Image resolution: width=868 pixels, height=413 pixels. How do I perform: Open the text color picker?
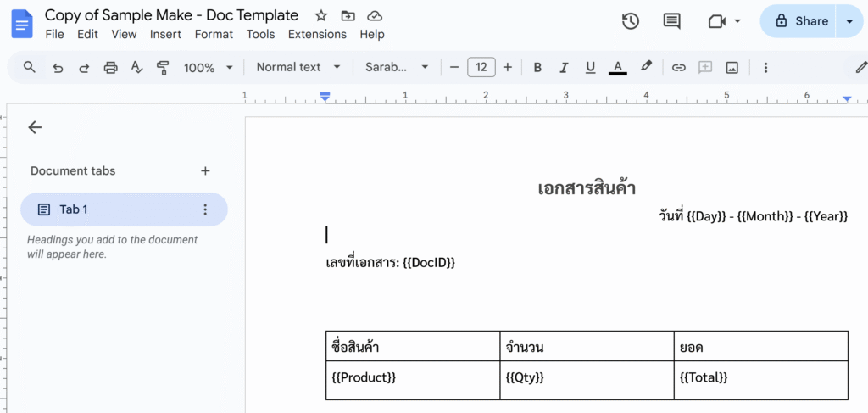tap(617, 68)
